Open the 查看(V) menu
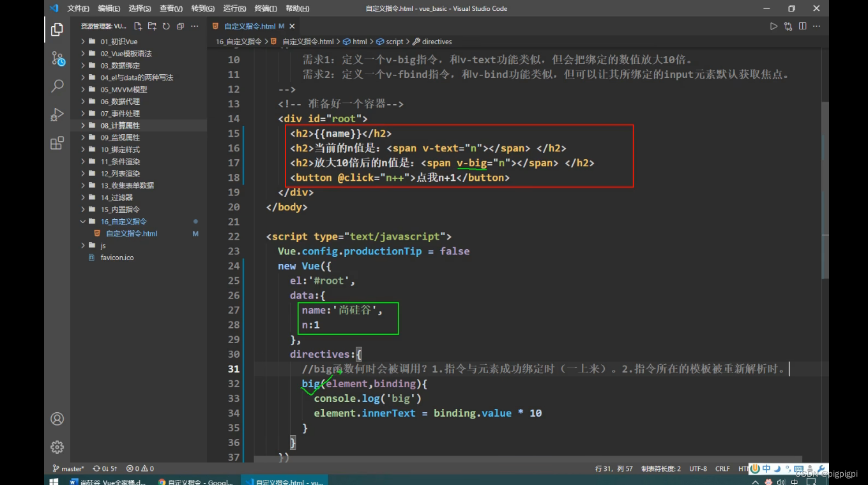 pyautogui.click(x=171, y=8)
